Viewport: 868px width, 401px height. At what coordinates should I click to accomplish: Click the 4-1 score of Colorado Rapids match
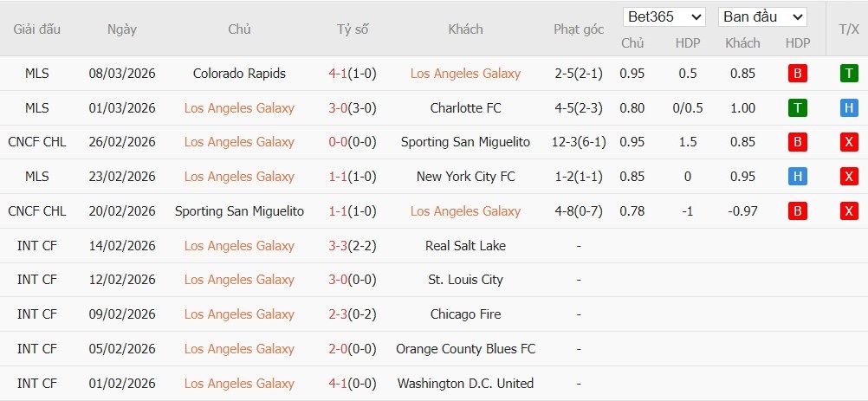tap(338, 74)
